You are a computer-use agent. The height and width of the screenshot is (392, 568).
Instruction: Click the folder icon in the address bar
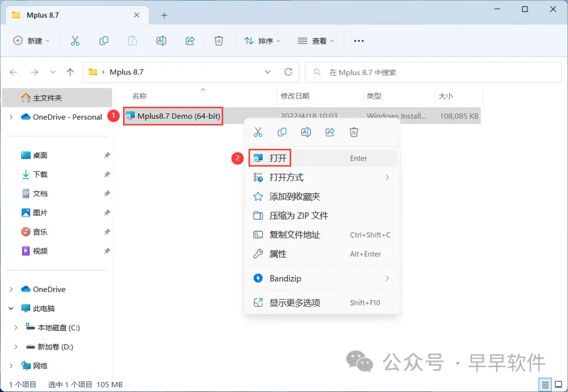coord(93,71)
